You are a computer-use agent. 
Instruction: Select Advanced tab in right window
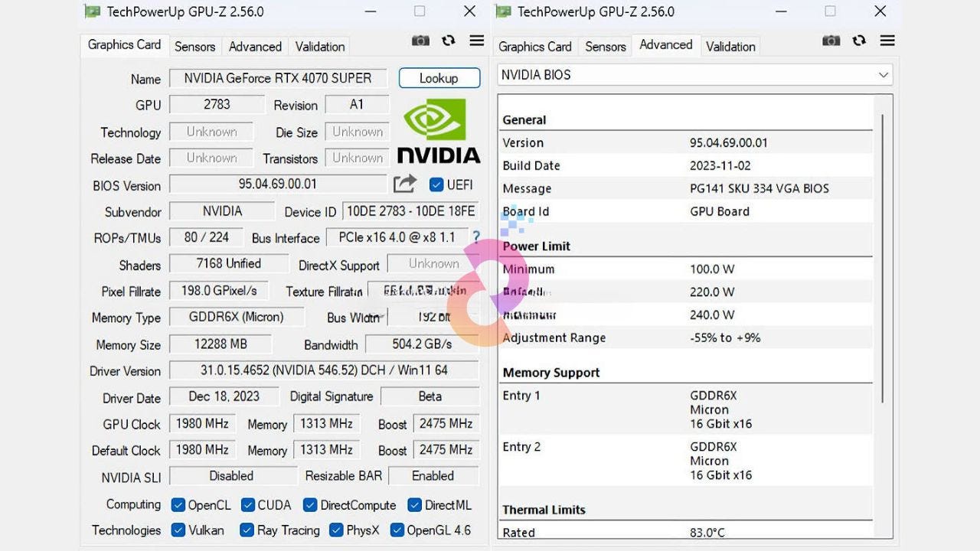coord(666,44)
